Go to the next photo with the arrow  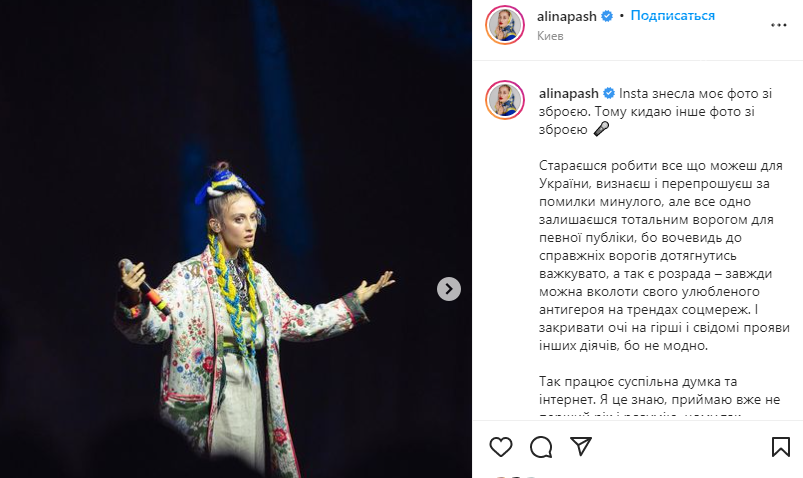pos(449,289)
